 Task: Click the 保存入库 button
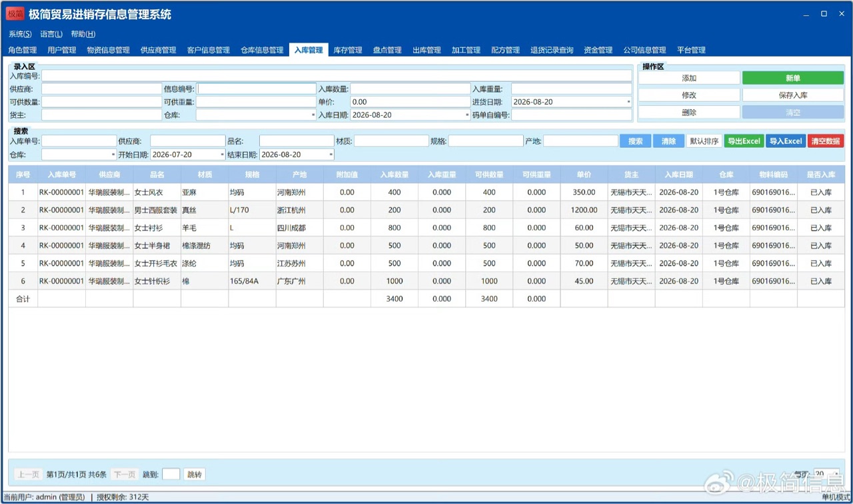click(793, 95)
